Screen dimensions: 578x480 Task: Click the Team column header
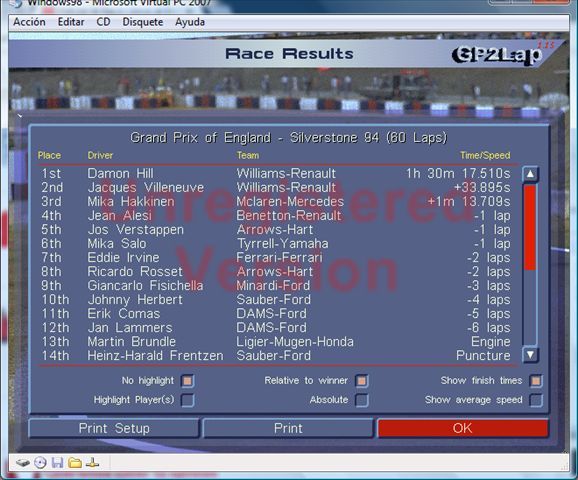click(x=247, y=155)
